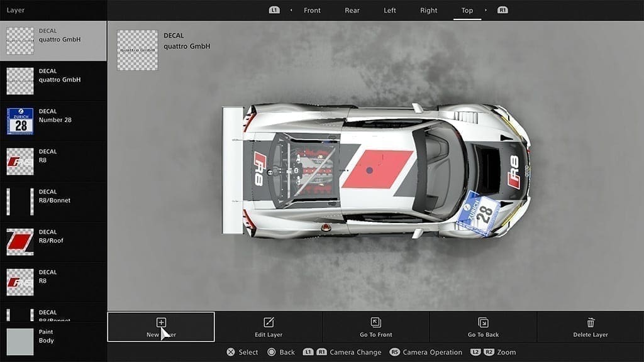The width and height of the screenshot is (644, 362).
Task: Select the Paint Body color swatch
Action: 19,341
